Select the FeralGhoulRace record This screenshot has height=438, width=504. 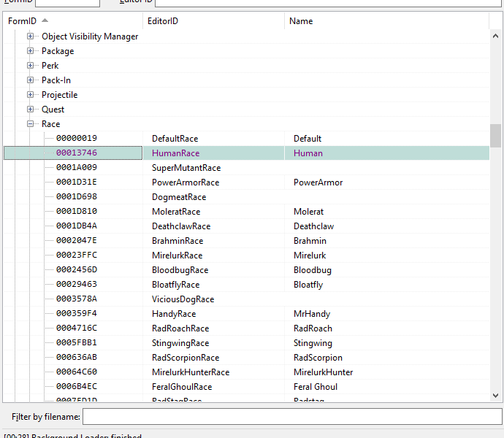click(182, 387)
